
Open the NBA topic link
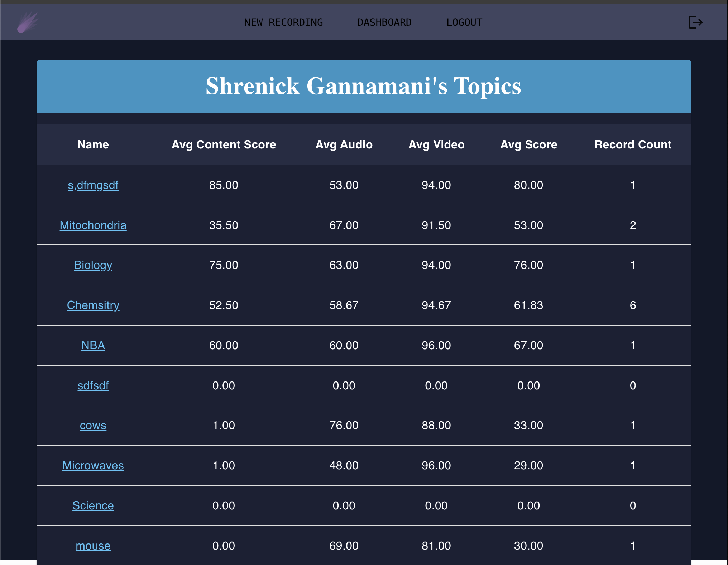93,346
